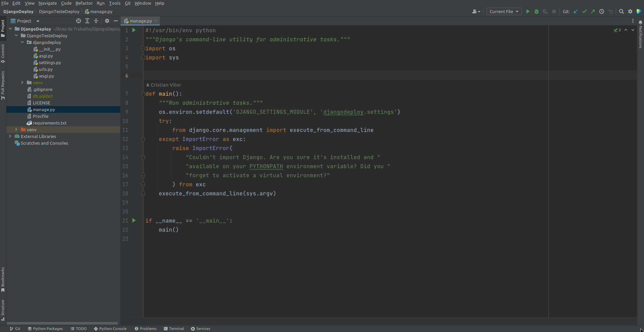Expand the External Libraries node
644x332 pixels.
(10, 136)
